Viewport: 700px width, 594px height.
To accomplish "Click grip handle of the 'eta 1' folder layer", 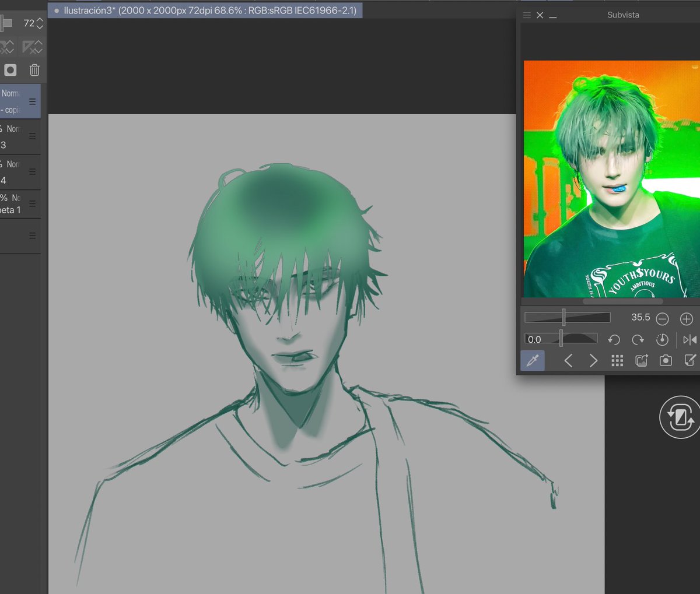I will pyautogui.click(x=33, y=203).
